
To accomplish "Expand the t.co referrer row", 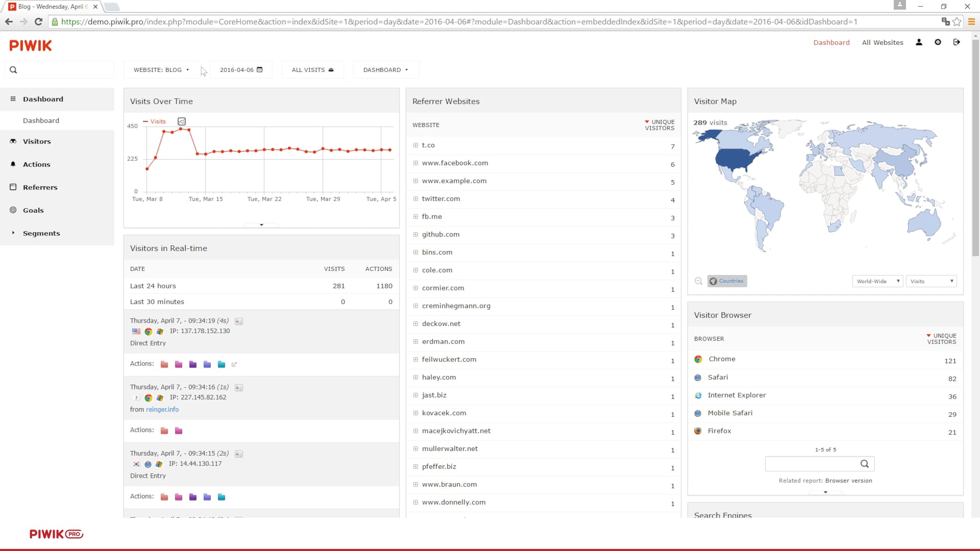I will (x=415, y=145).
